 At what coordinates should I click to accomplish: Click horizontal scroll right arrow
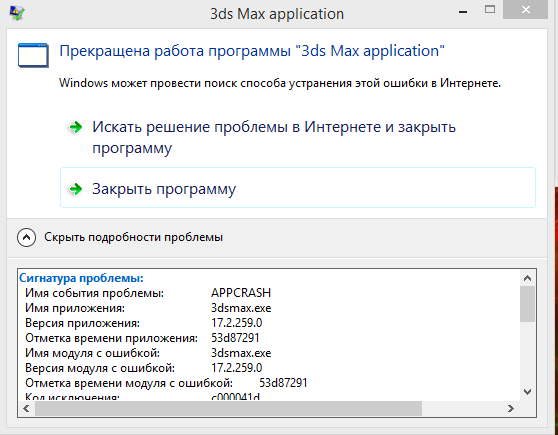511,408
